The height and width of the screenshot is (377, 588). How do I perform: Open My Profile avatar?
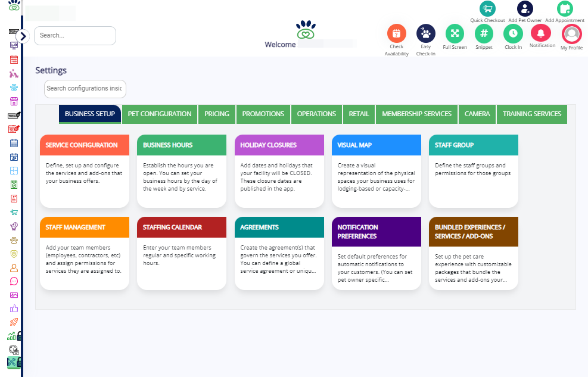571,34
